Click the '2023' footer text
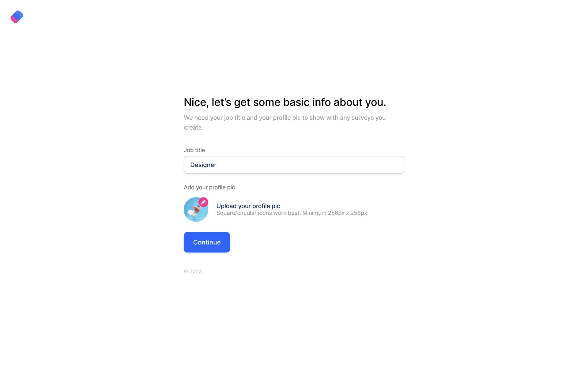This screenshot has height=368, width=588. click(x=196, y=271)
